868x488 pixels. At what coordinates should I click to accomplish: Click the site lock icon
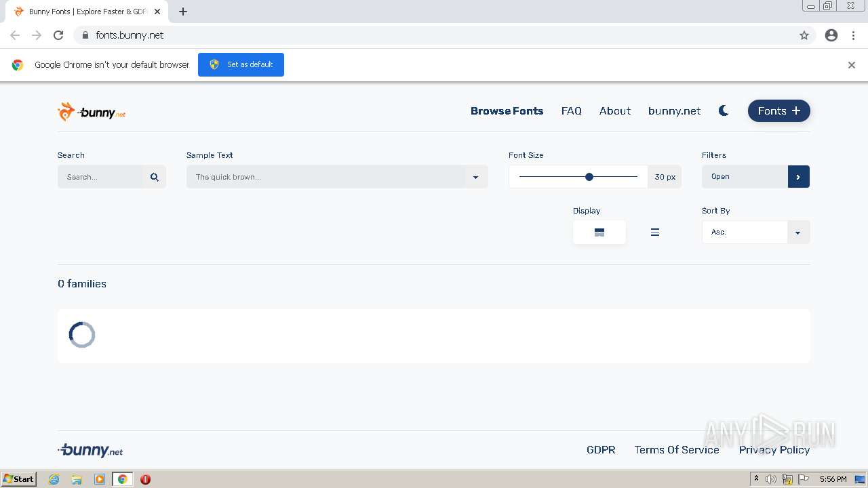pyautogui.click(x=85, y=35)
